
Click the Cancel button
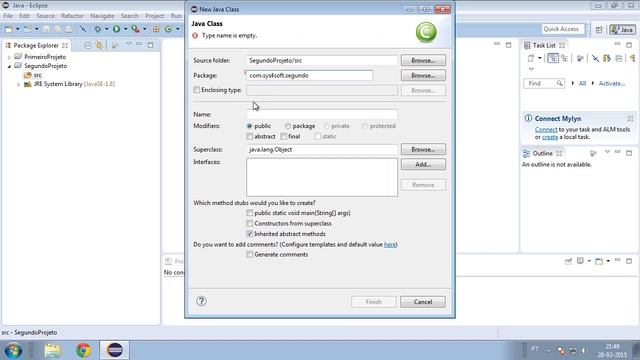click(x=423, y=302)
